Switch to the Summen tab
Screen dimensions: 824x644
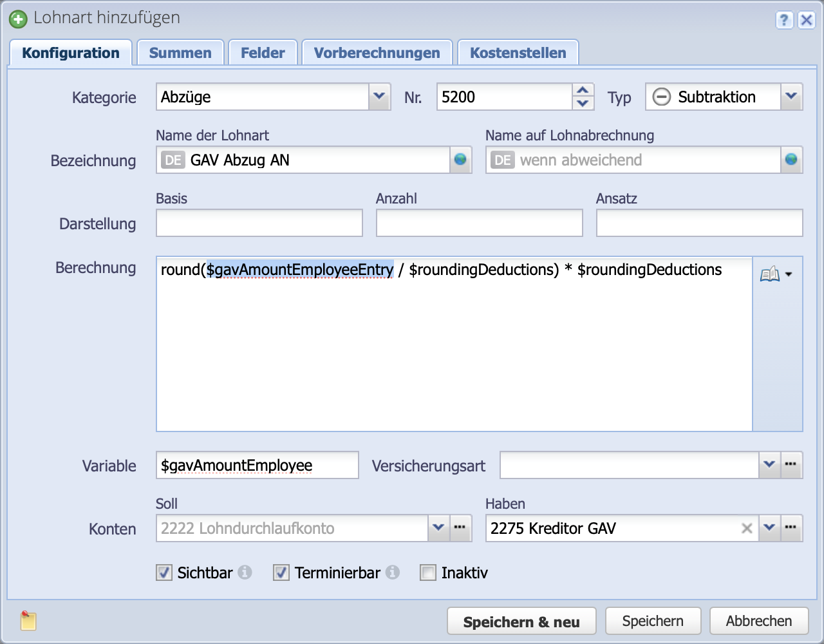click(180, 52)
